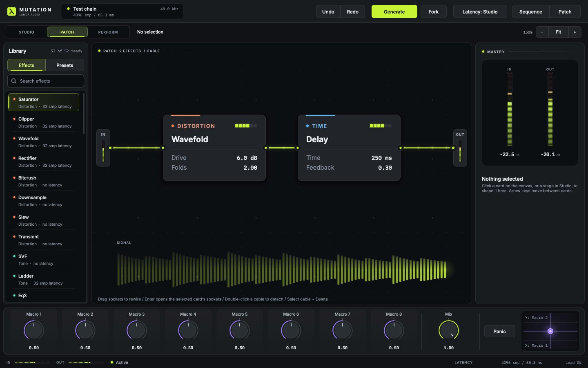Screen dimensions: 588x368
Task: Click the XY pad handle dot
Action: coord(550,331)
